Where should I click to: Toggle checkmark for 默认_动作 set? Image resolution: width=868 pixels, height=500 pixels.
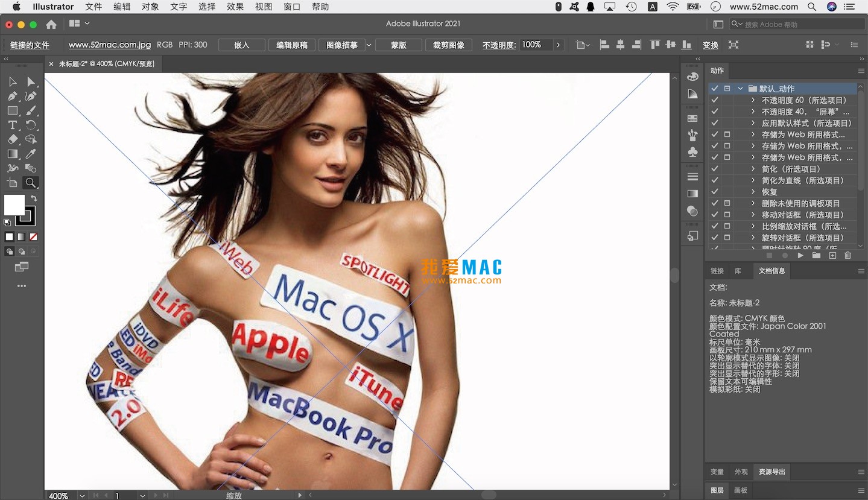point(715,89)
